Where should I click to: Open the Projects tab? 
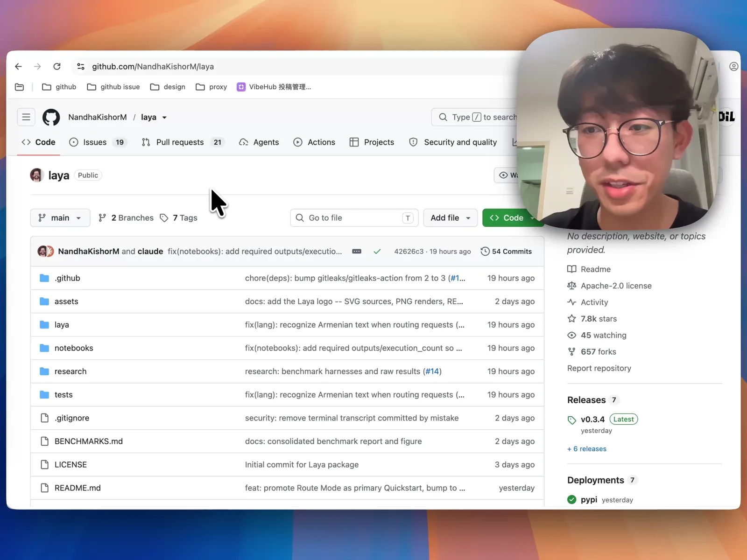(x=372, y=142)
